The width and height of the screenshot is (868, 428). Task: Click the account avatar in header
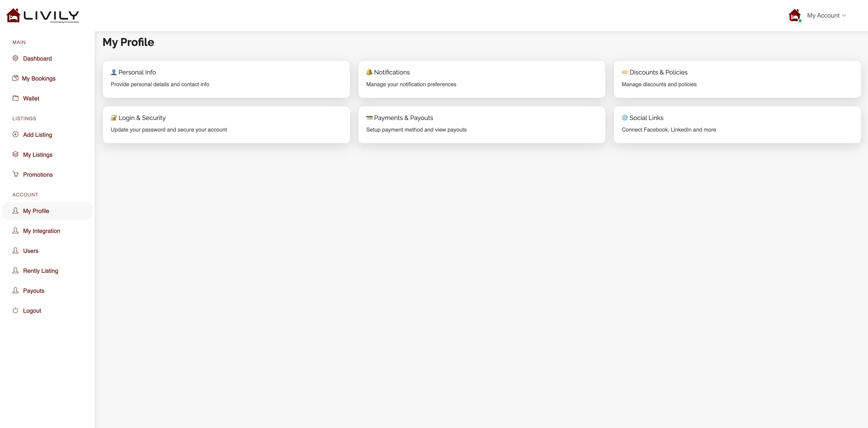tap(794, 15)
